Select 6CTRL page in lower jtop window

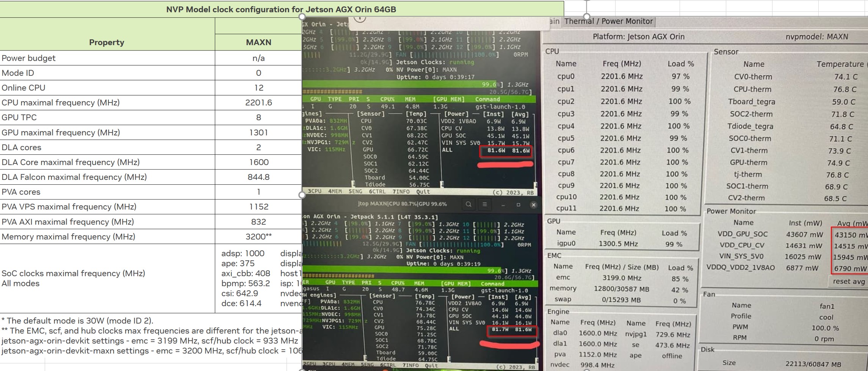(388, 365)
